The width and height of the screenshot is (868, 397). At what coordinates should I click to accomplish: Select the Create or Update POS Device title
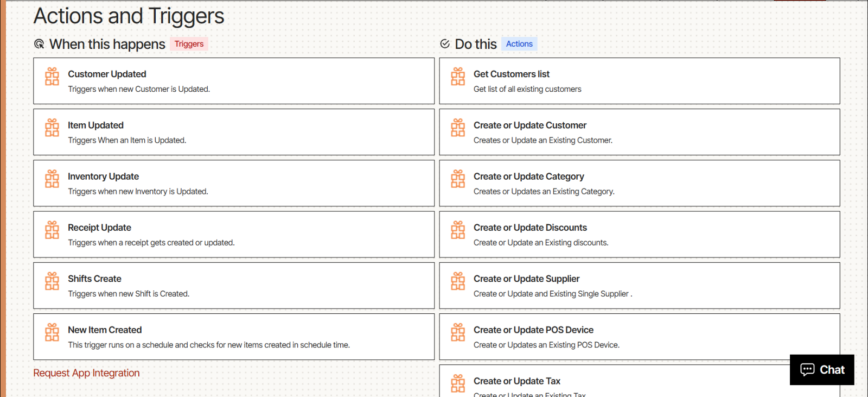click(x=533, y=330)
